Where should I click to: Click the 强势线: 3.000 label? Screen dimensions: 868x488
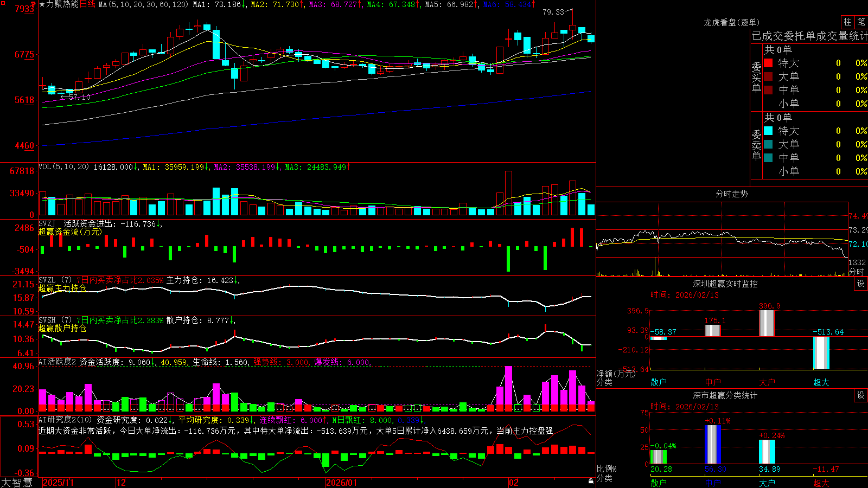pos(281,362)
